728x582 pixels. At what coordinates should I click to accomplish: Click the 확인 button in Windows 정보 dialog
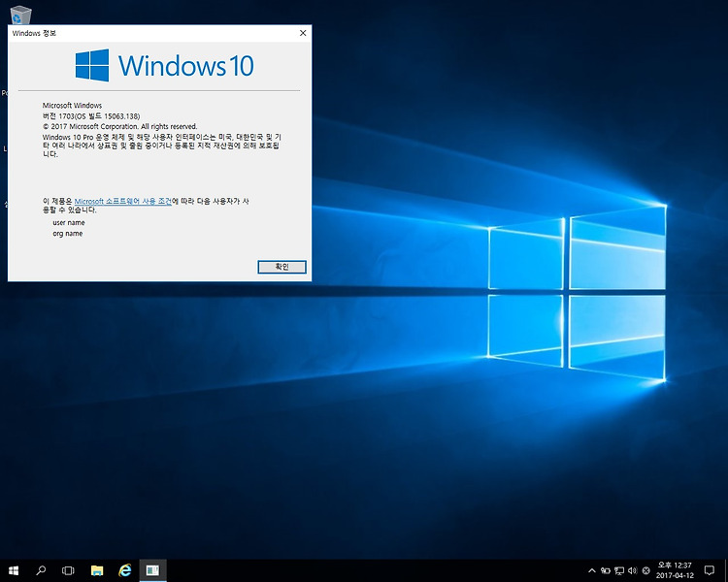(x=281, y=267)
